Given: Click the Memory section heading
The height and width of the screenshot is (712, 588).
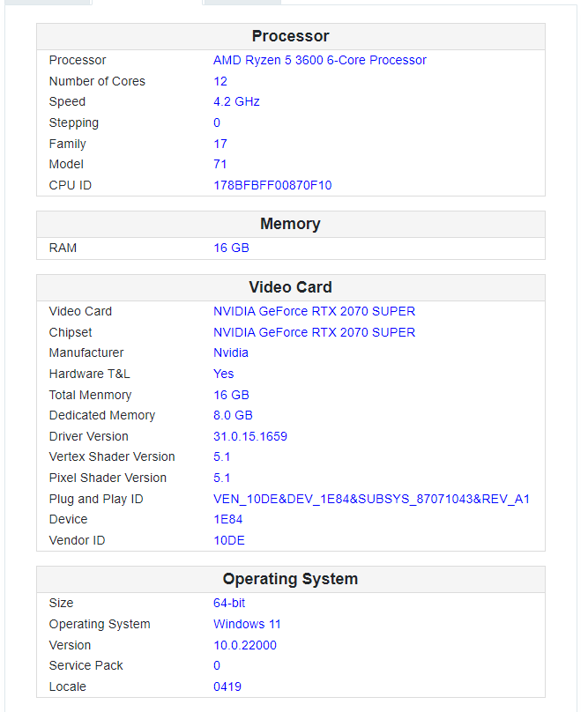Looking at the screenshot, I should 290,224.
